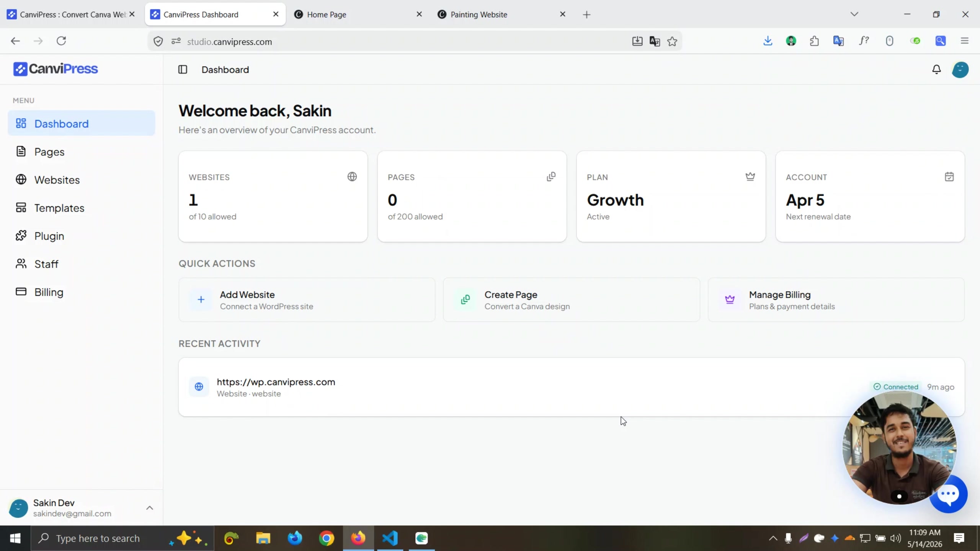The image size is (980, 551).
Task: Click the Apr 5 renewal date
Action: 805,200
